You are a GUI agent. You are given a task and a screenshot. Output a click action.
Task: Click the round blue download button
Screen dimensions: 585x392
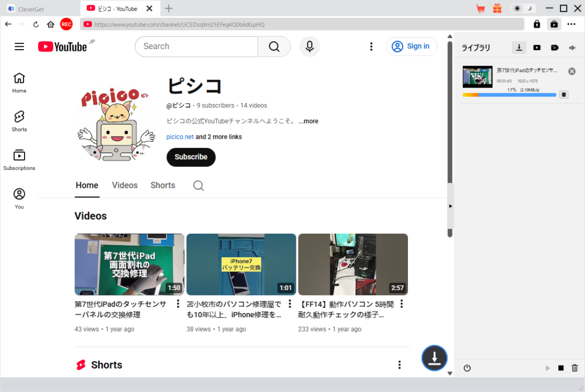pos(434,358)
